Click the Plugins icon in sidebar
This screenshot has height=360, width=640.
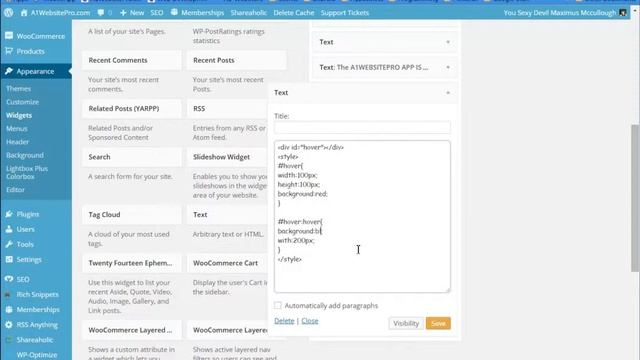pyautogui.click(x=9, y=214)
